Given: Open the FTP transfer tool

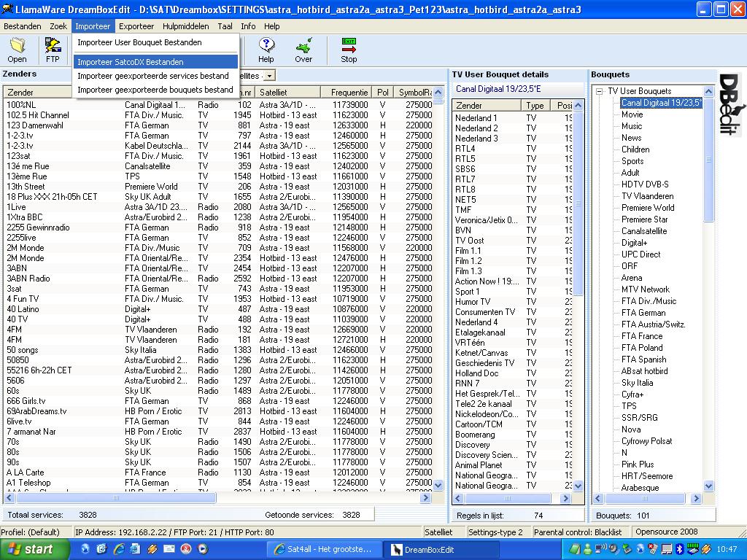Looking at the screenshot, I should point(53,50).
